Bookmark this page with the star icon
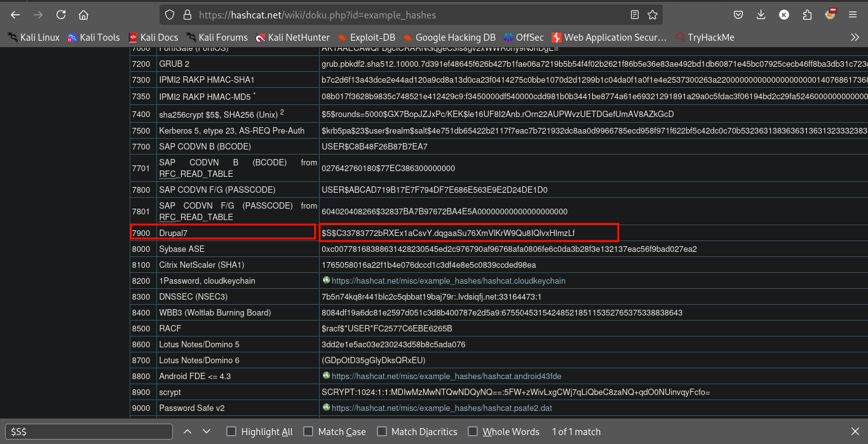 [x=652, y=15]
